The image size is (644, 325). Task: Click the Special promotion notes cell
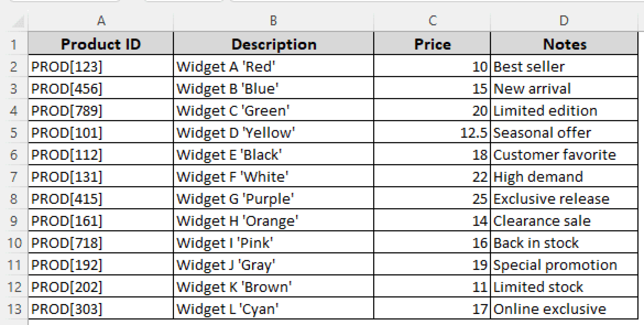(x=564, y=265)
